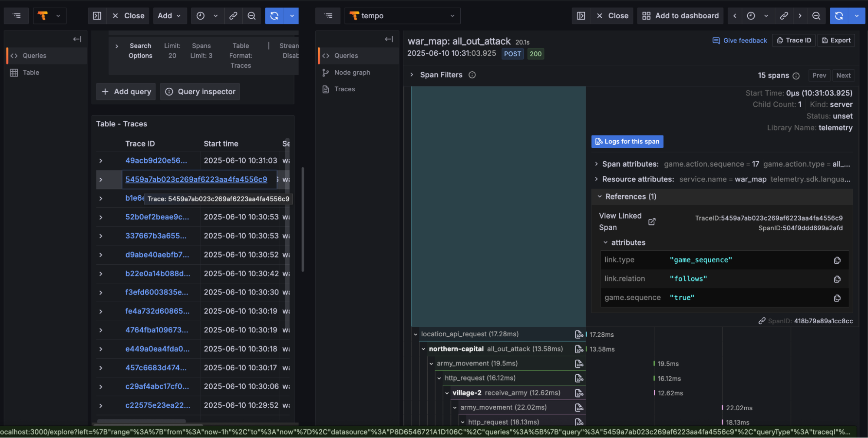Open the right pane outline menu icon
Viewport: 868px width, 438px height.
click(328, 16)
